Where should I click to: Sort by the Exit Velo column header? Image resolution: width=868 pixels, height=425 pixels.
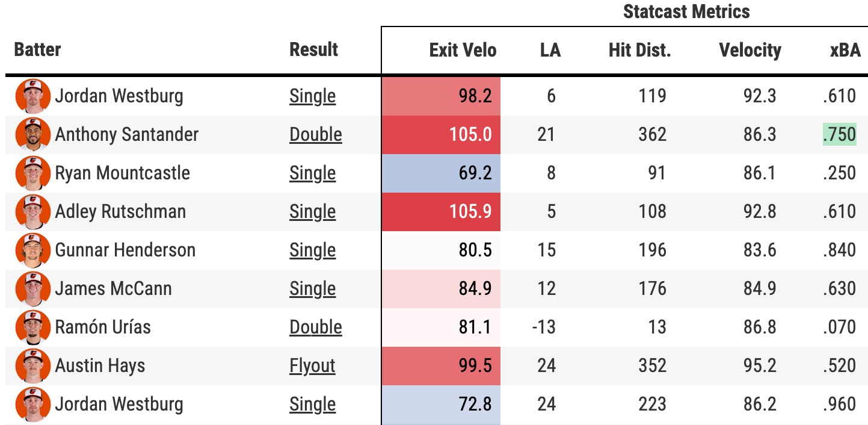tap(463, 50)
